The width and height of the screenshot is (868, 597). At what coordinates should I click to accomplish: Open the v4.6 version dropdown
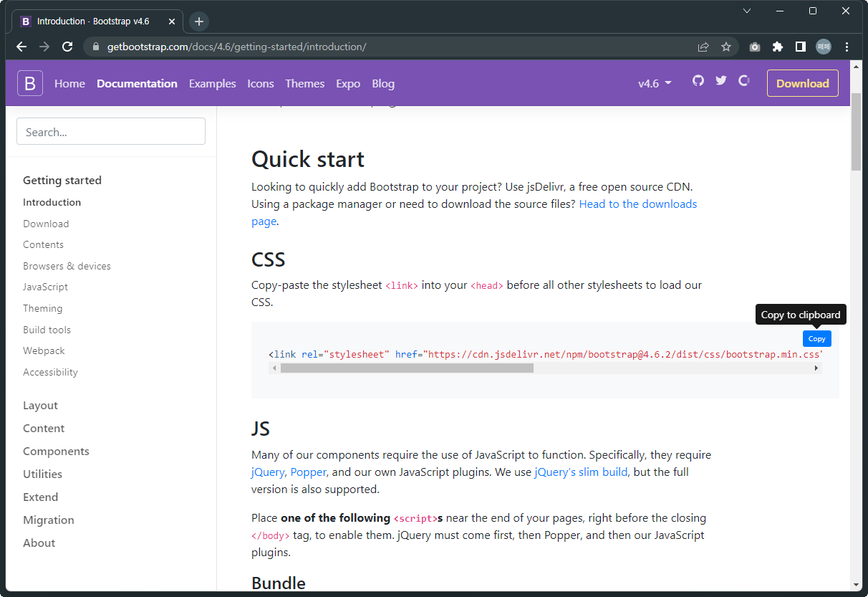click(655, 83)
